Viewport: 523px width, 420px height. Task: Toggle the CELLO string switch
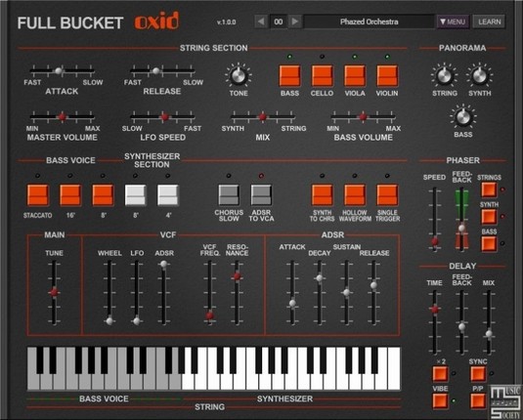pos(322,75)
